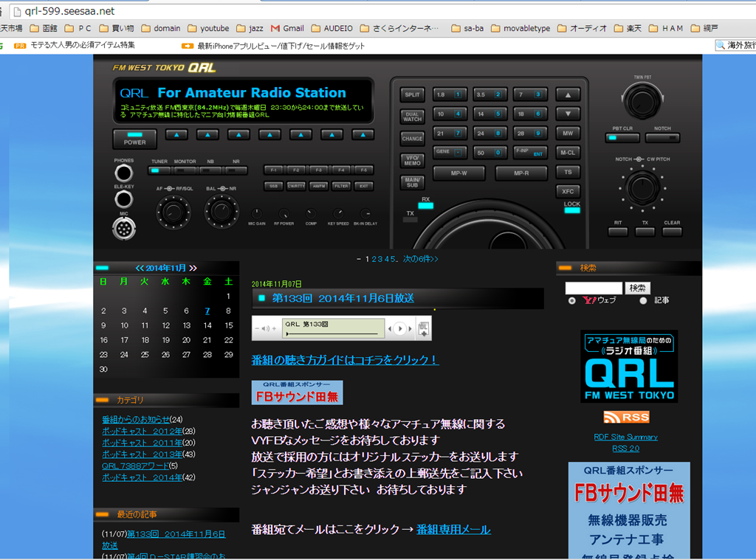Go to pagination page 2

coord(374,259)
